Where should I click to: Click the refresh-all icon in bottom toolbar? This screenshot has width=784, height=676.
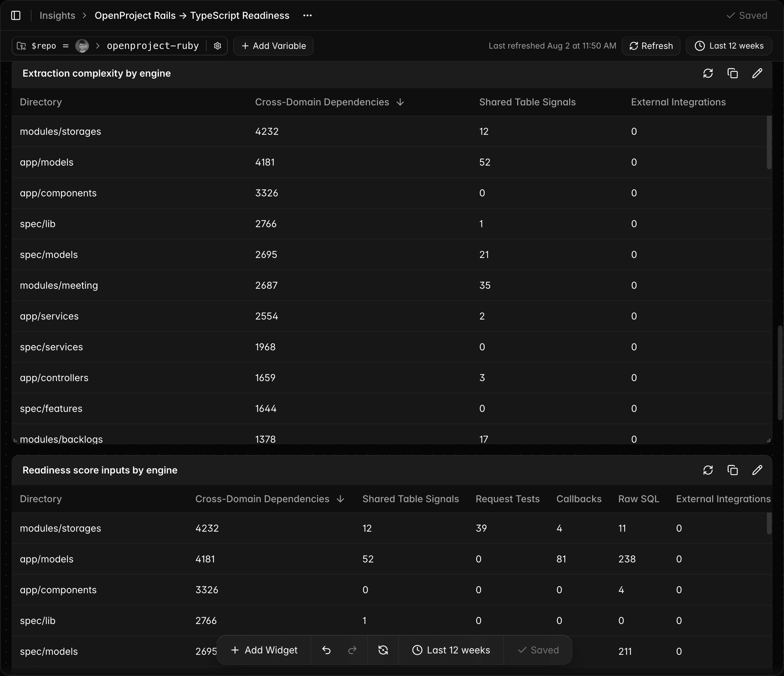[383, 650]
